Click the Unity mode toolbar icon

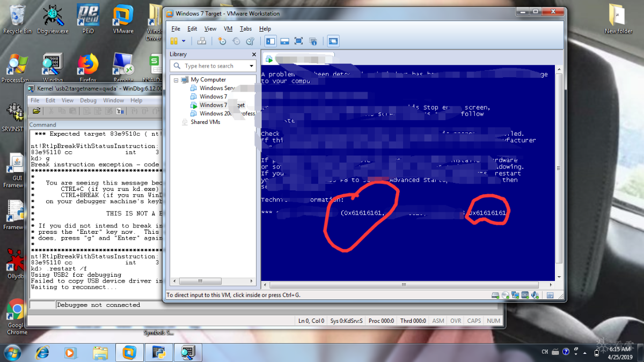(313, 41)
